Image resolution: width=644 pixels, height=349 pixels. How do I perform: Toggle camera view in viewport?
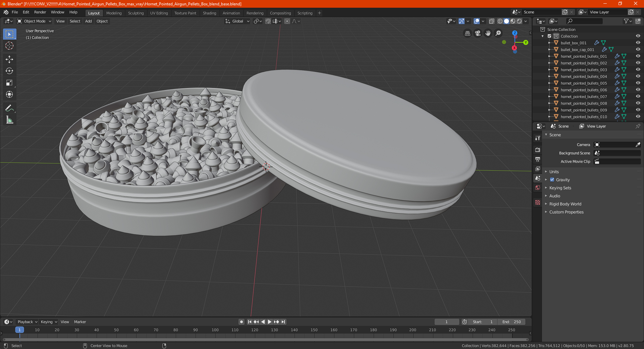478,33
